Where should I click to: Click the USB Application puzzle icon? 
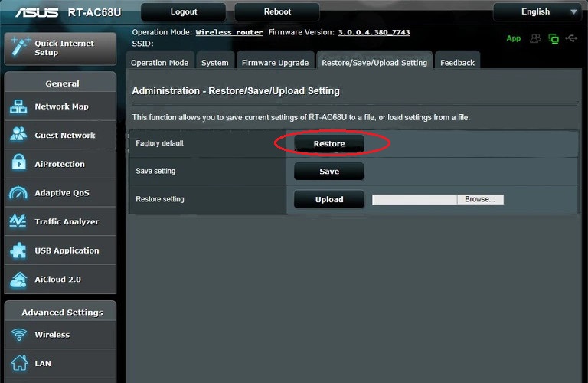pos(18,250)
